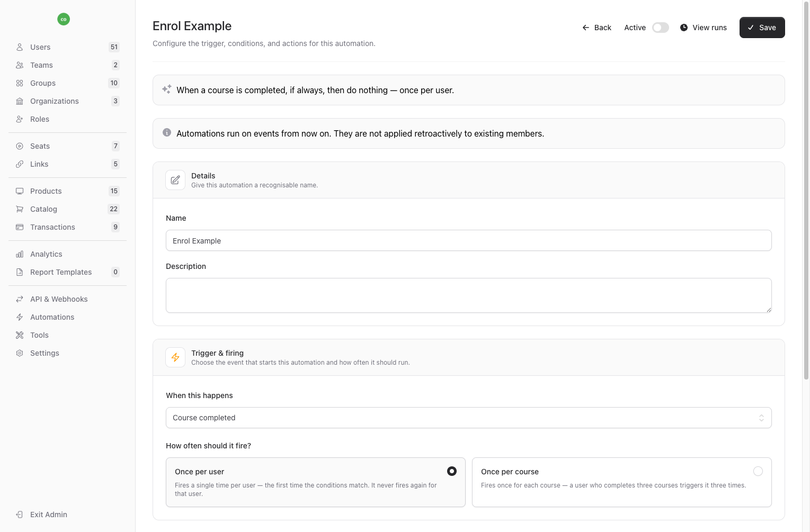Click the Tools sidebar icon
The image size is (810, 532).
pos(20,335)
